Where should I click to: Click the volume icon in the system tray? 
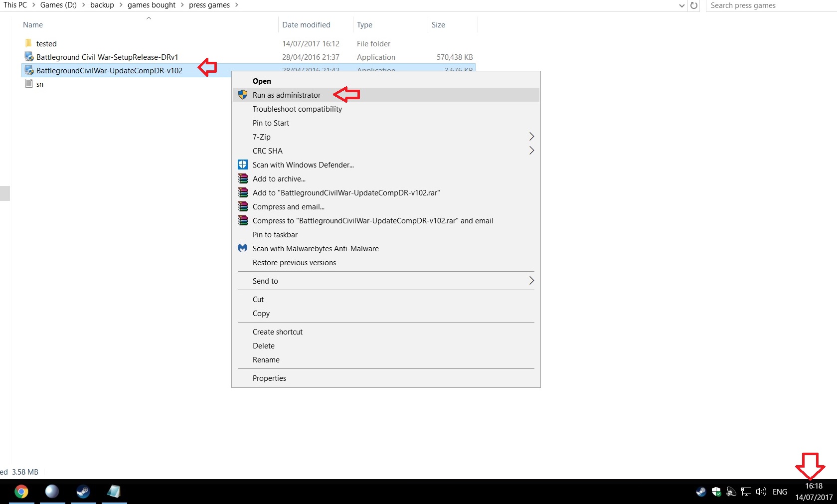761,492
